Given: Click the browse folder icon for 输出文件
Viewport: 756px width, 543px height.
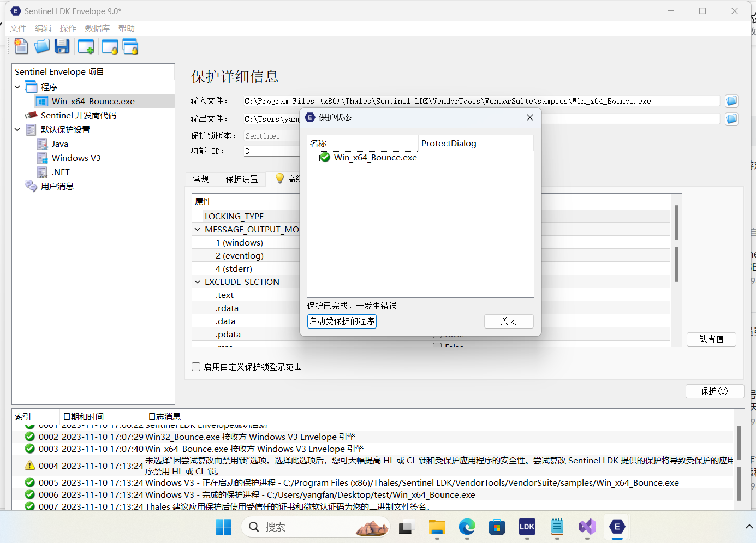Looking at the screenshot, I should click(731, 118).
